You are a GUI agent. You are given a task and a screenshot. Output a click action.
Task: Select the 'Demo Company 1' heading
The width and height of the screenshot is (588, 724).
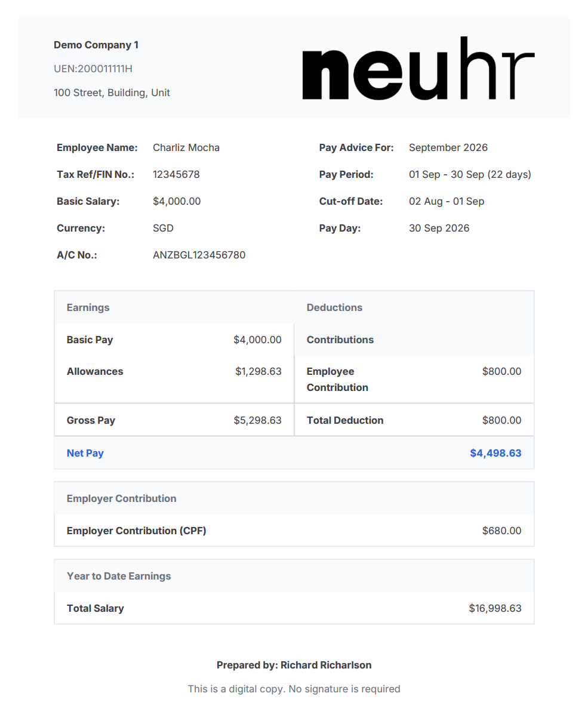tap(96, 45)
